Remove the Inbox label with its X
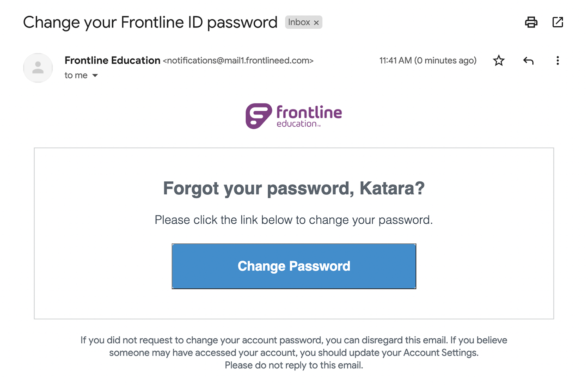The height and width of the screenshot is (385, 588). coord(316,23)
